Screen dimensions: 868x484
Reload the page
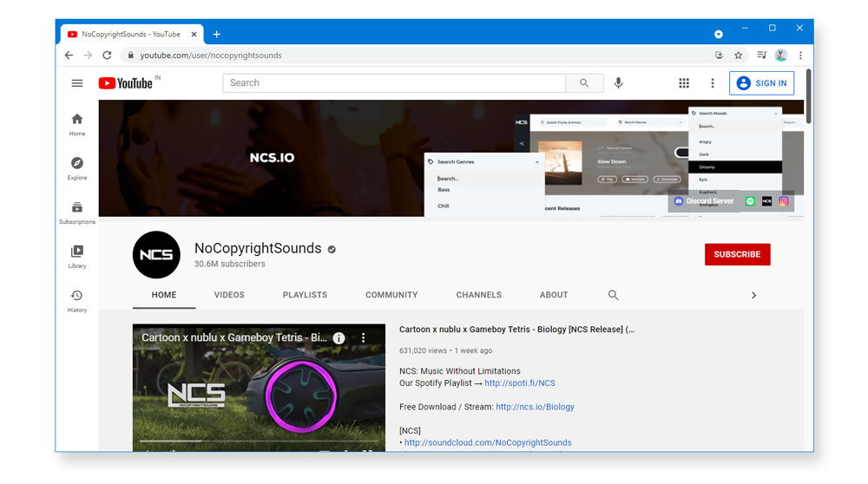tap(107, 56)
